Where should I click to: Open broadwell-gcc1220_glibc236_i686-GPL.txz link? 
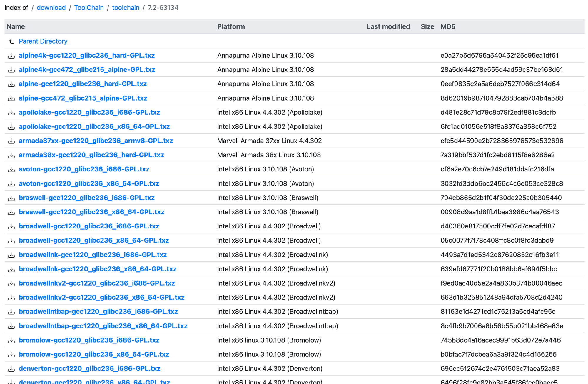[x=89, y=226]
